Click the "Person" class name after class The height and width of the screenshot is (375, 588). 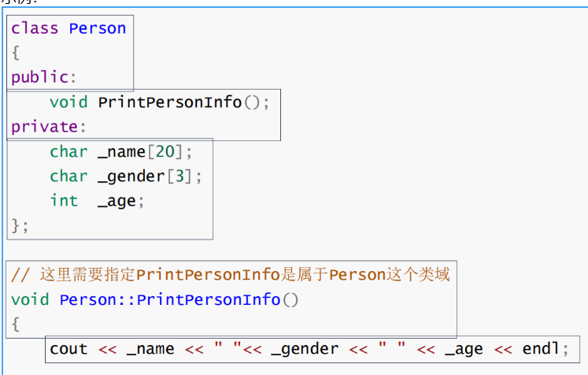[98, 28]
